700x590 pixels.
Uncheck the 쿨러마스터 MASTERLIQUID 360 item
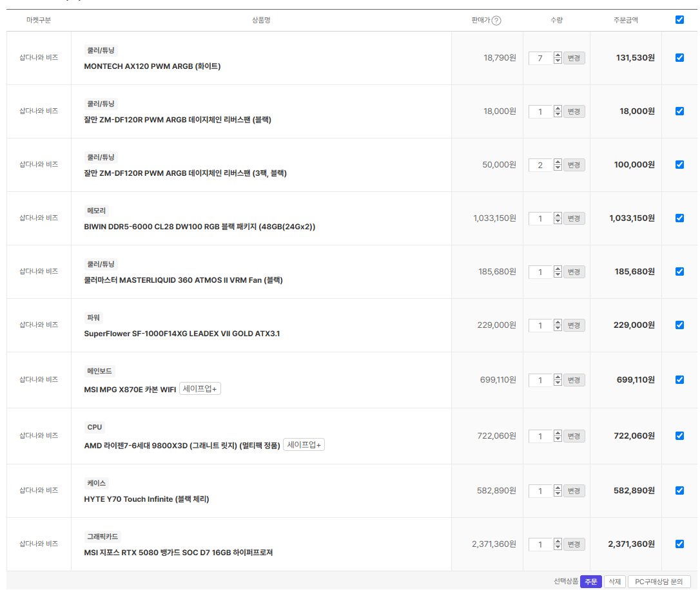679,272
